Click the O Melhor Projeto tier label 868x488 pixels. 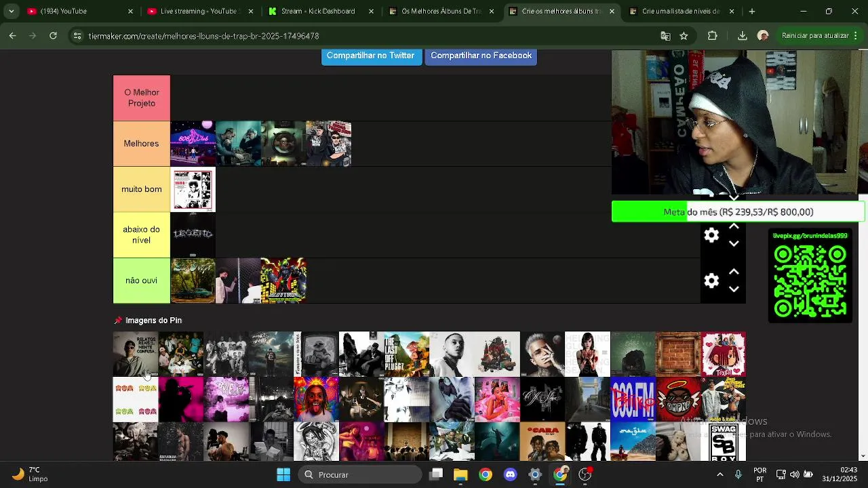pyautogui.click(x=142, y=98)
